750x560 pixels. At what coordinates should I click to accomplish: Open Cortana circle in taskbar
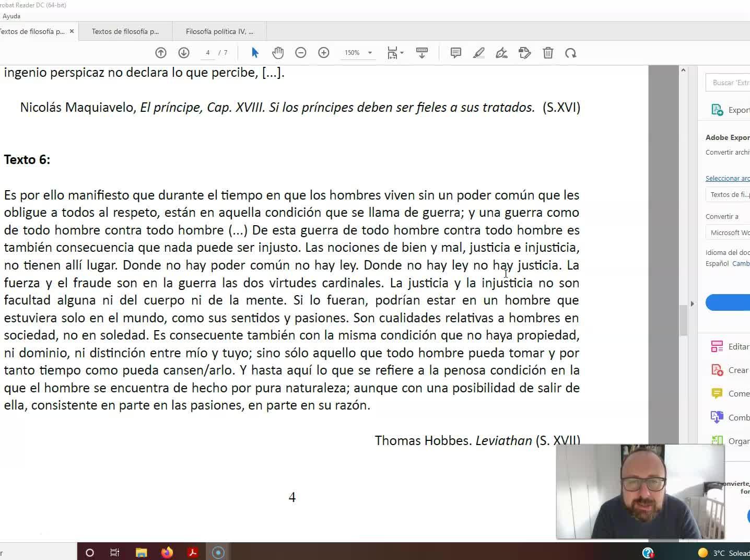point(90,552)
